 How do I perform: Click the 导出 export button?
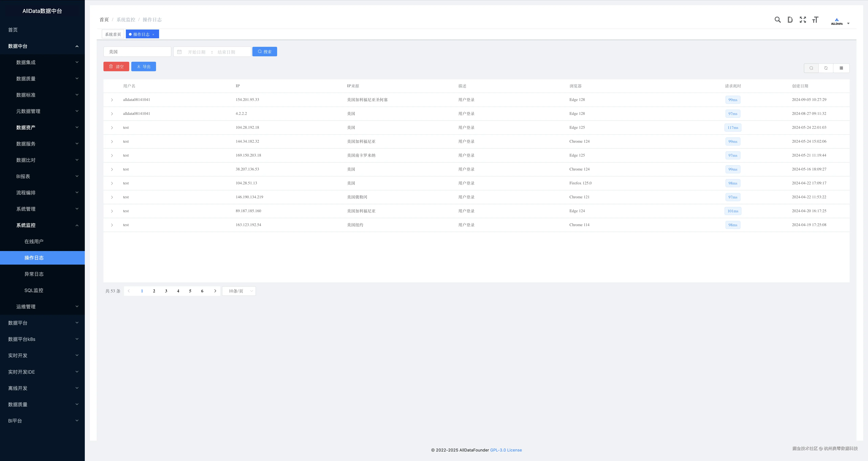143,66
